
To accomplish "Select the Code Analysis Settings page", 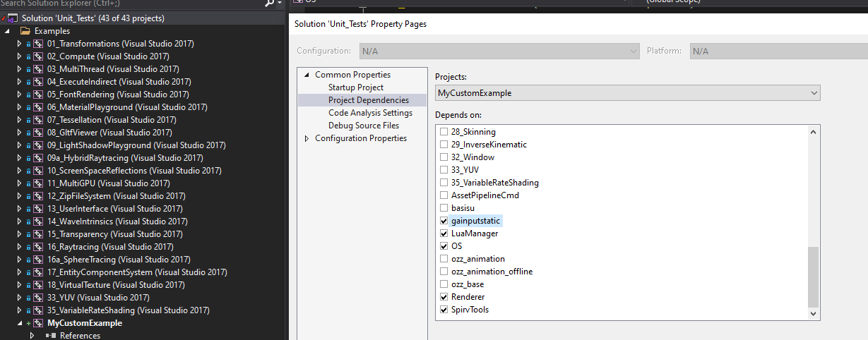I will (x=370, y=113).
